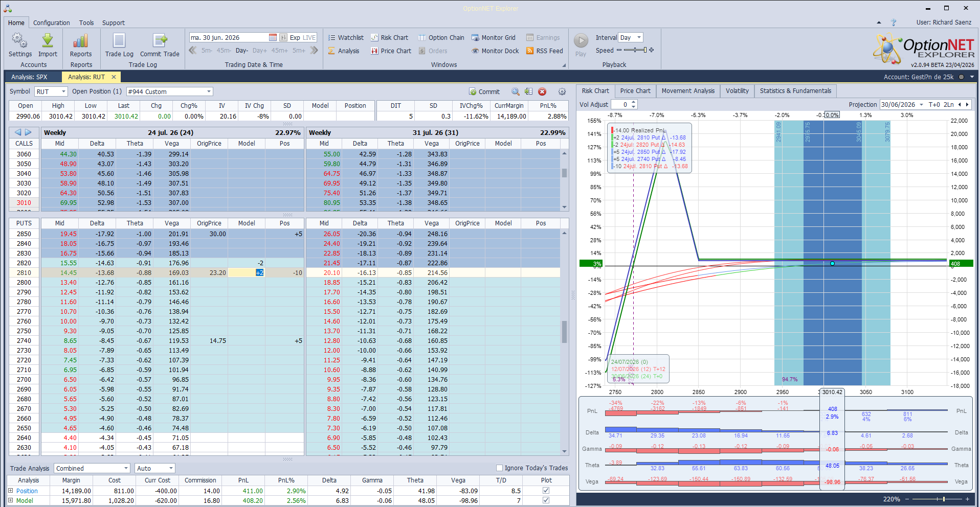Screen dimensions: 980x507
Task: Open the Option Chain window
Action: pos(441,37)
